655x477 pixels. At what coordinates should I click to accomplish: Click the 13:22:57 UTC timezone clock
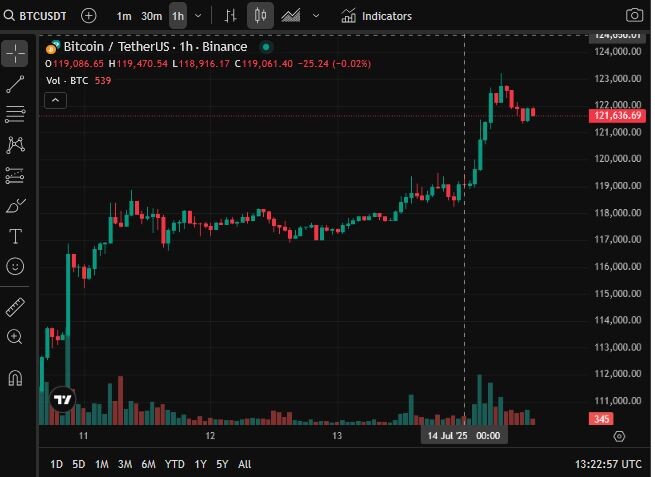[x=608, y=464]
